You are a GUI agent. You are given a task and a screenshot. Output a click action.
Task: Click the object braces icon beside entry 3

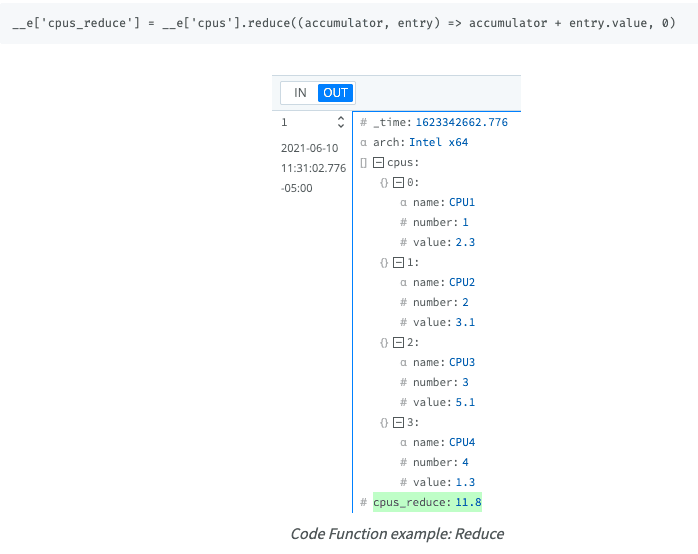[x=384, y=423]
